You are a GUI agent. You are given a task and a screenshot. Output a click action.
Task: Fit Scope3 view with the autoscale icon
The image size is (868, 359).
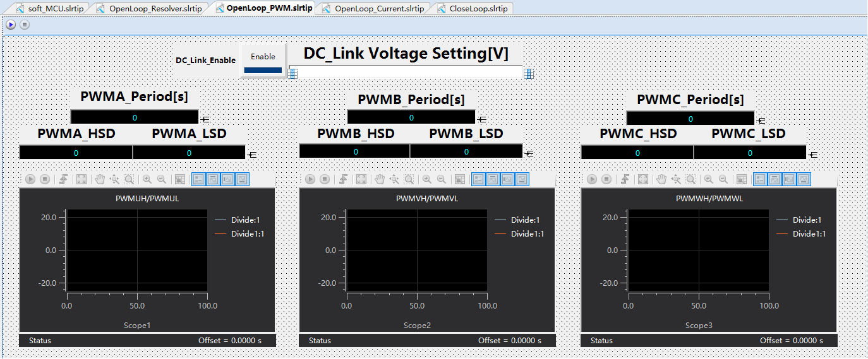pos(643,179)
